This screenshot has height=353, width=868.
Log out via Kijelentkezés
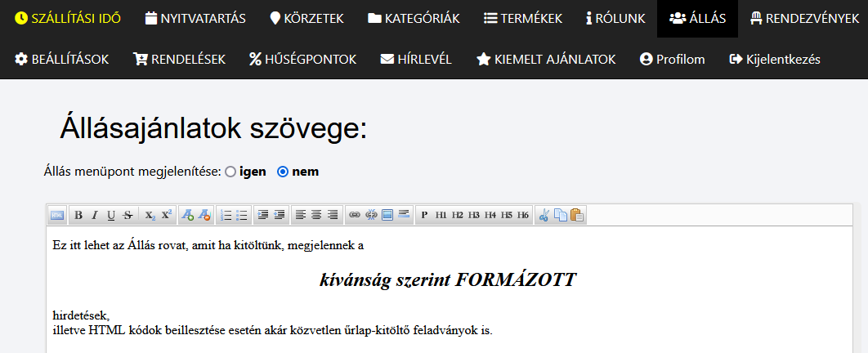point(775,59)
